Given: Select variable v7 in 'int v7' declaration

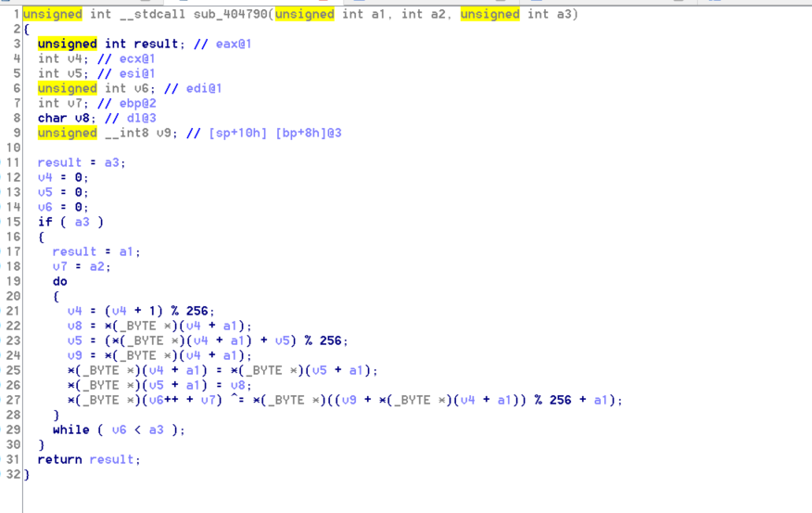Looking at the screenshot, I should [74, 104].
